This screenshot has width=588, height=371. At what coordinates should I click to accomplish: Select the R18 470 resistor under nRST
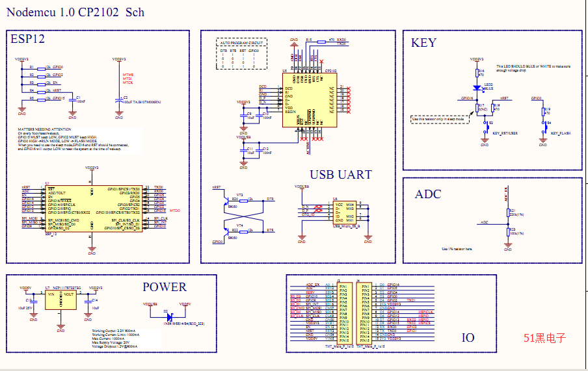[493, 108]
